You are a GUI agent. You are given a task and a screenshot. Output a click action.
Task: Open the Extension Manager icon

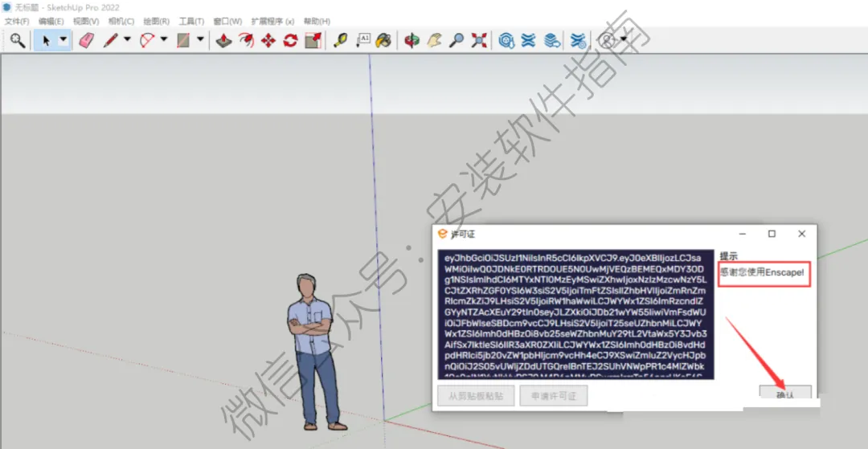[579, 40]
